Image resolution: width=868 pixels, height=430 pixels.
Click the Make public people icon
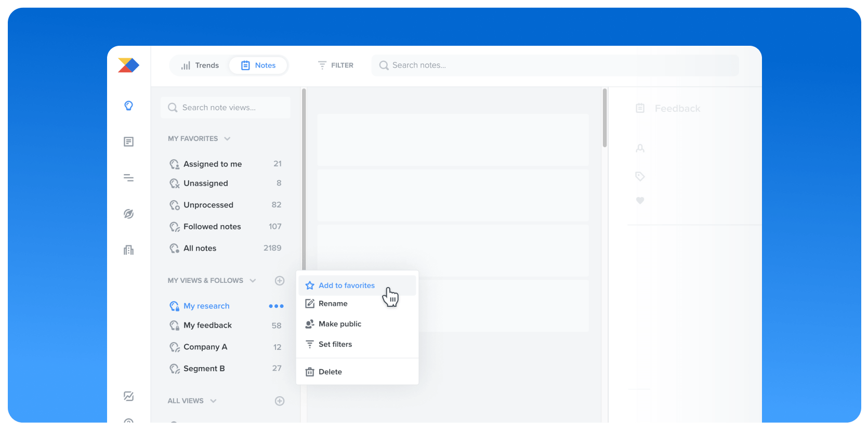coord(310,324)
